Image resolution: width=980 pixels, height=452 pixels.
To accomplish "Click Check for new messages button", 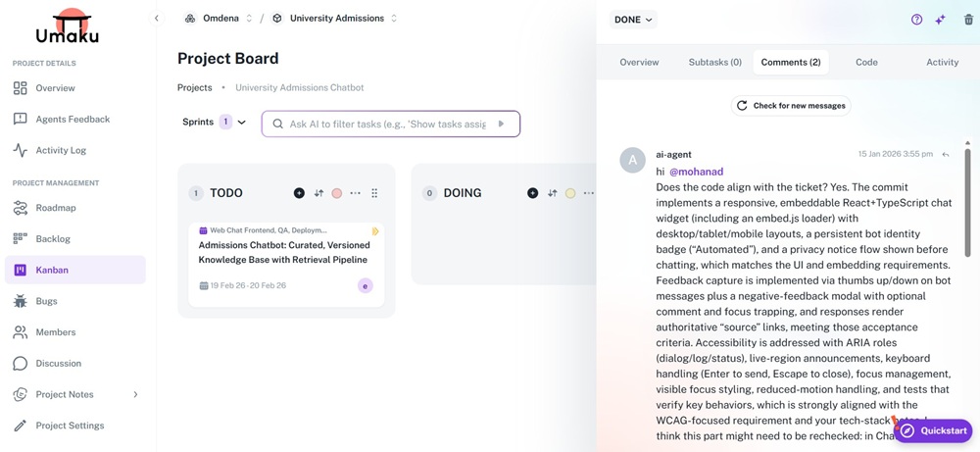I will (790, 106).
